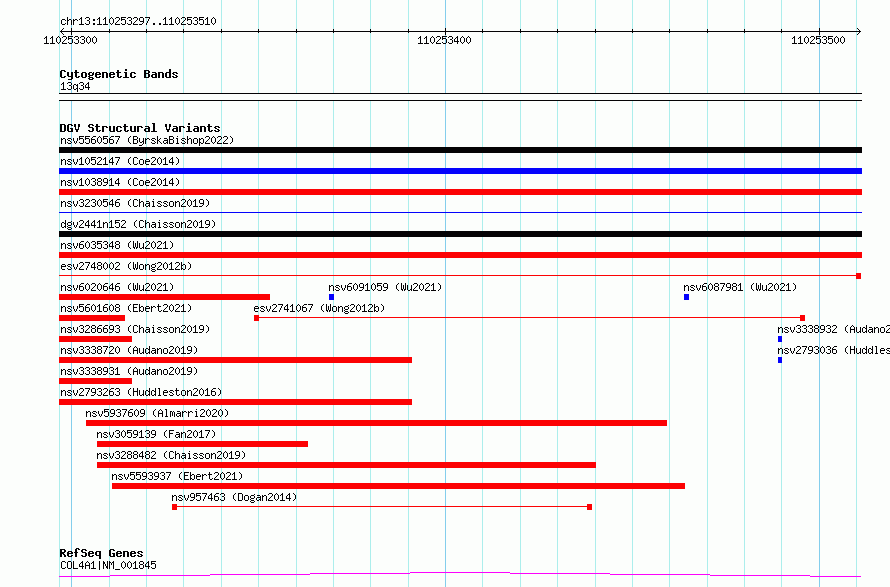
Task: Click the red end marker of esv2748002
Action: [x=859, y=276]
